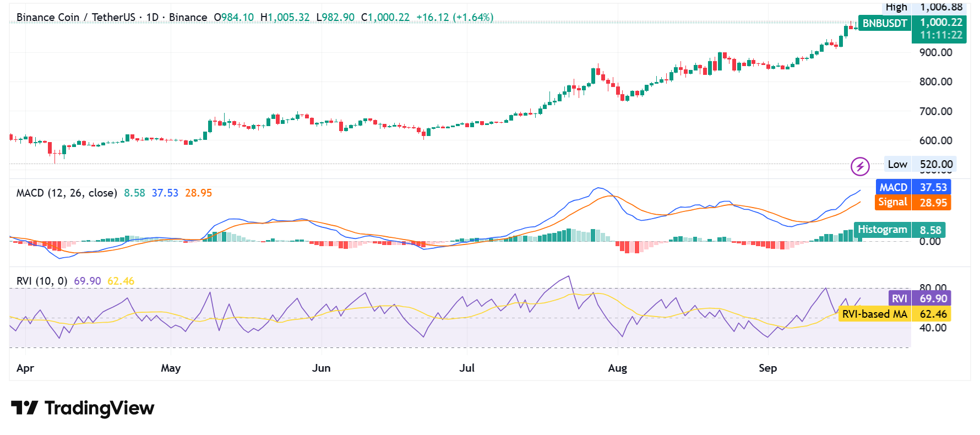Click the Low 520.00 label

click(x=920, y=164)
